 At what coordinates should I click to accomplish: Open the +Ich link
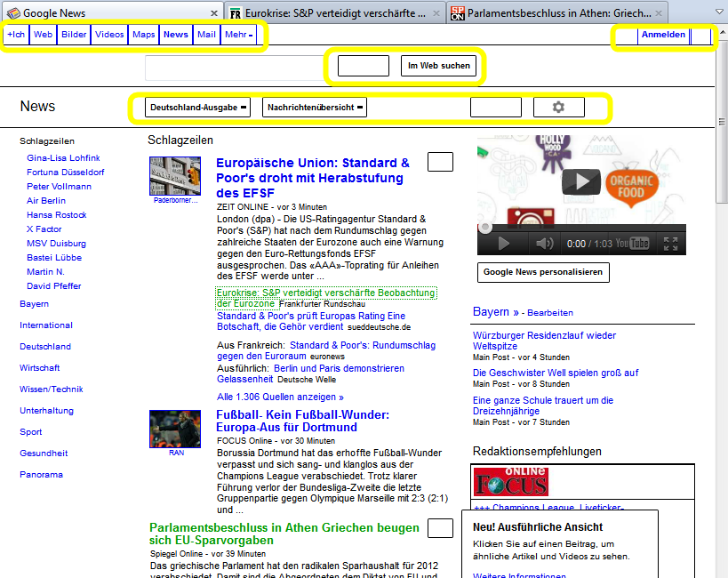coord(16,35)
